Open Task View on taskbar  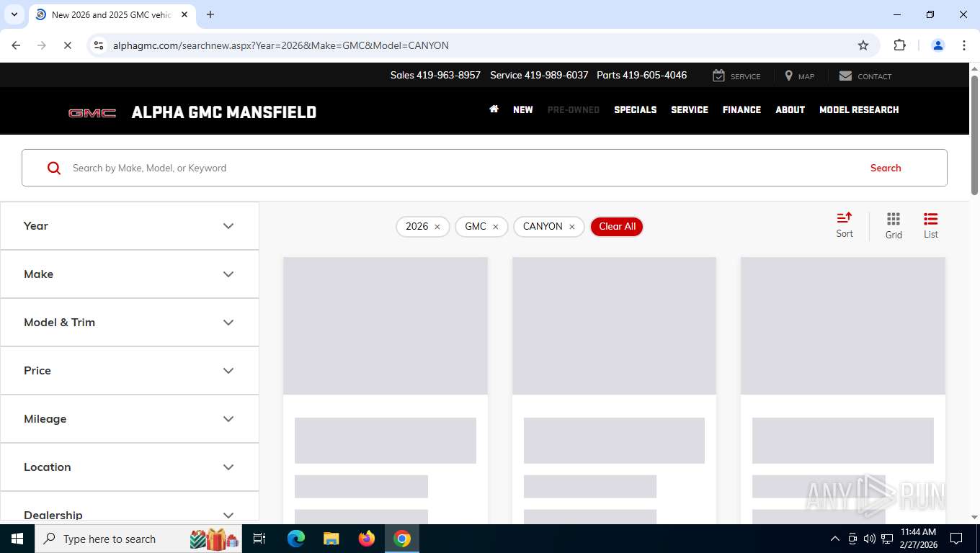point(259,539)
